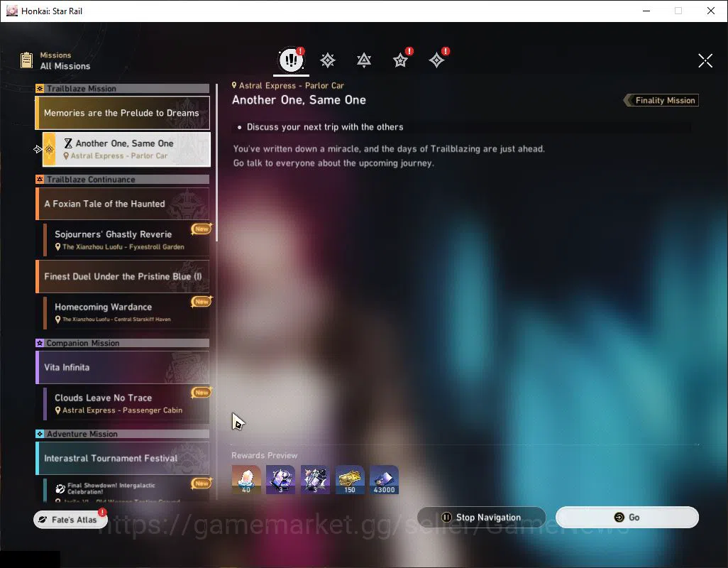Image resolution: width=728 pixels, height=568 pixels.
Task: Click the red notification badge on Fate's Atlas
Action: coord(103,512)
